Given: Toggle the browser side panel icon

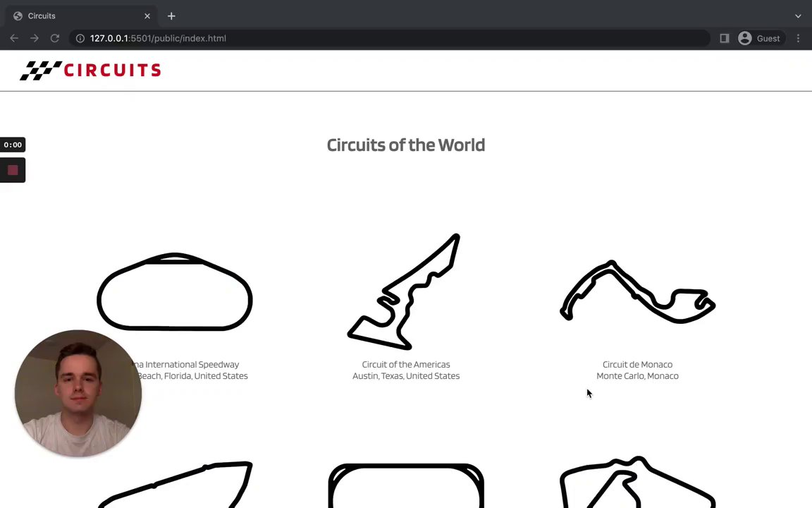Looking at the screenshot, I should coord(725,38).
